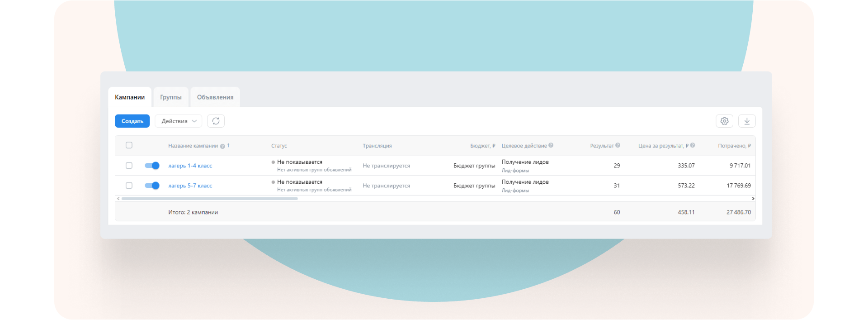This screenshot has width=868, height=320.
Task: Click help icon beside Цена за результат
Action: click(693, 146)
